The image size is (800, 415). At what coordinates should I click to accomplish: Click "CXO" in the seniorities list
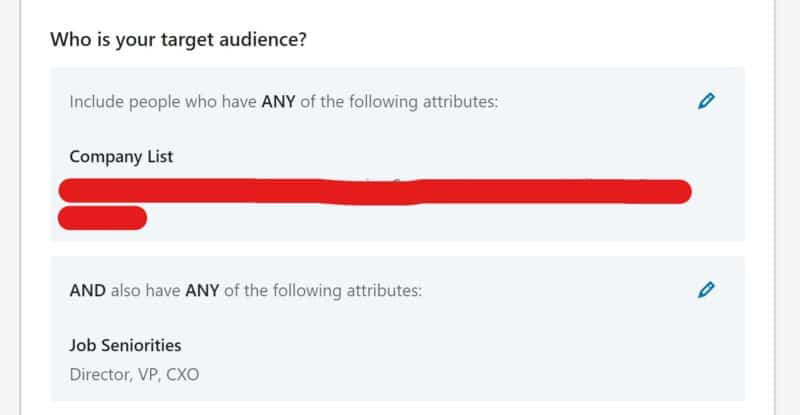tap(183, 375)
